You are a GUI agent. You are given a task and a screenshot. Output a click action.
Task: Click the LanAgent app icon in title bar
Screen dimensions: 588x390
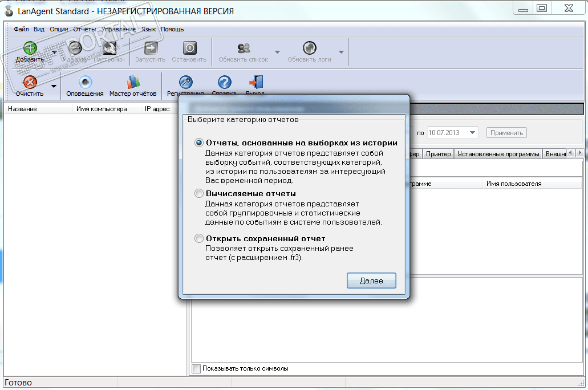pos(9,11)
